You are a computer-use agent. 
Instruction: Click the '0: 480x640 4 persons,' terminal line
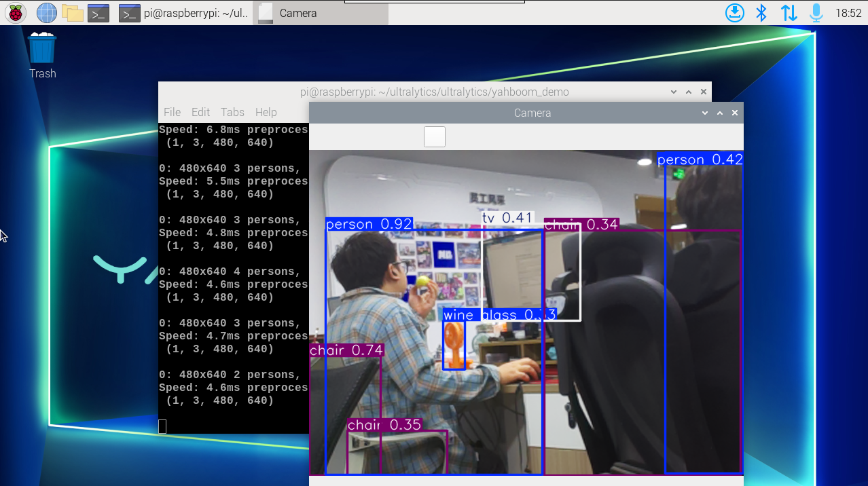[x=230, y=272]
